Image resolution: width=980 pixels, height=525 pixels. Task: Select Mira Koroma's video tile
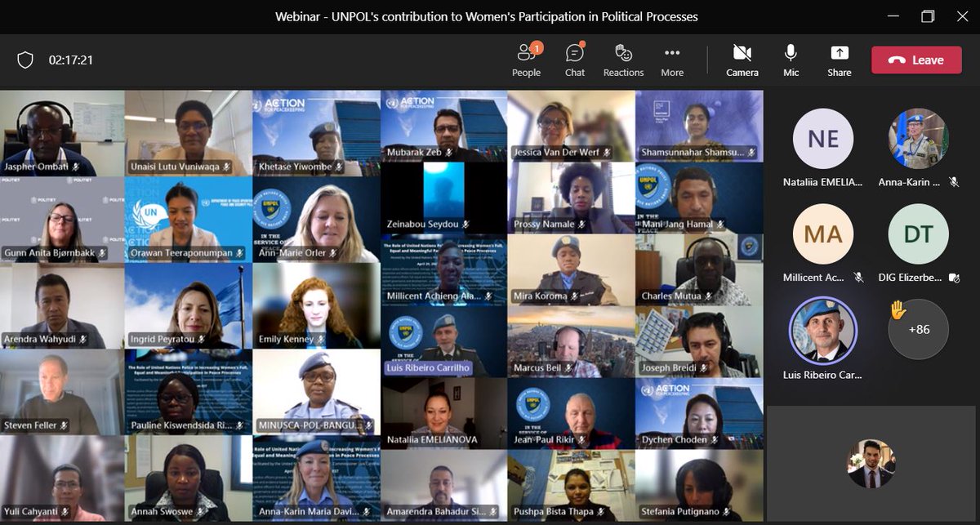pos(572,269)
